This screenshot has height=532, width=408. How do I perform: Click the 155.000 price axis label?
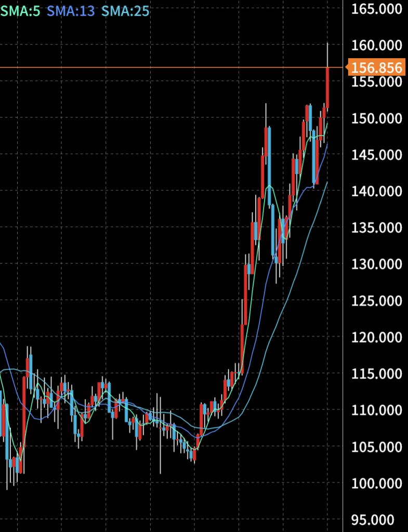coord(376,82)
